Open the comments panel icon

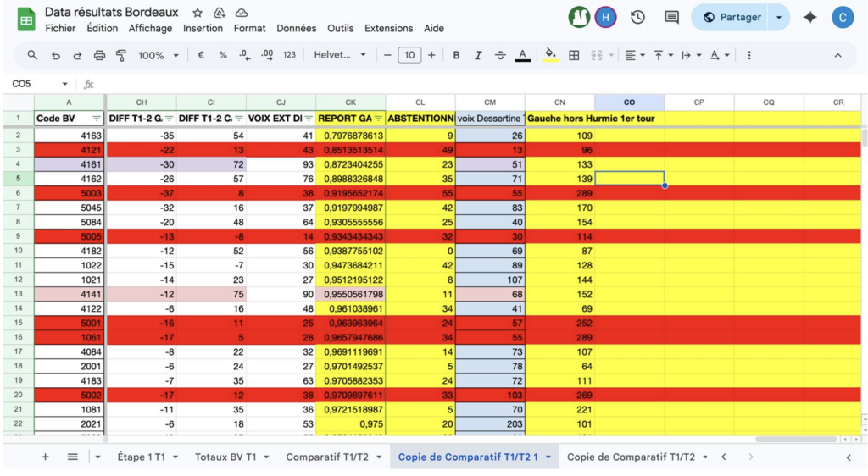(671, 17)
